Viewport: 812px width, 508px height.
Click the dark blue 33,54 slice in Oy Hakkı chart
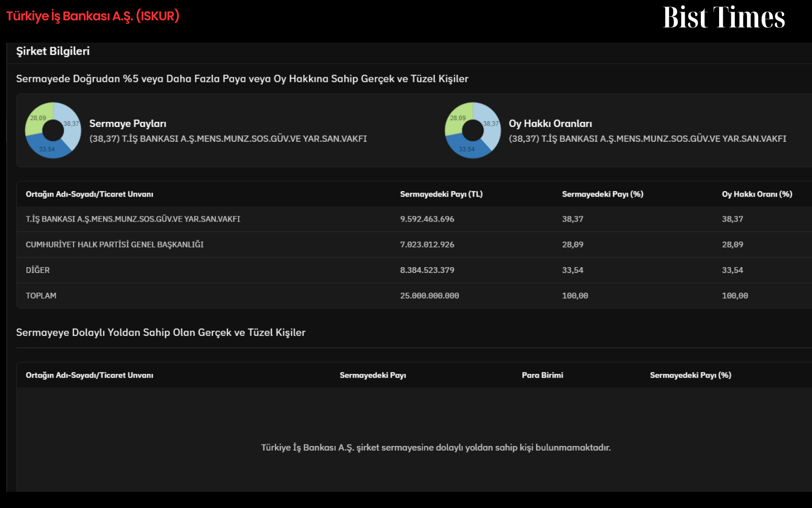[467, 148]
